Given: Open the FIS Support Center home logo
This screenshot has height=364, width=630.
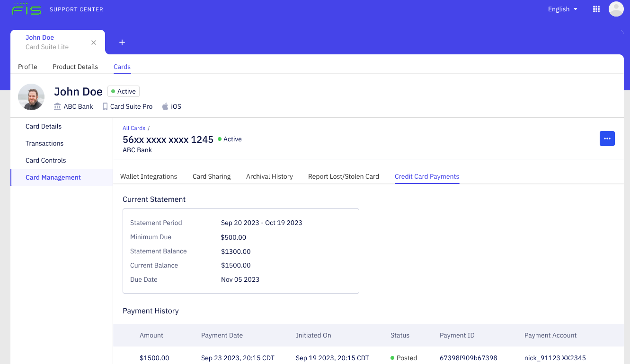Looking at the screenshot, I should click(27, 9).
